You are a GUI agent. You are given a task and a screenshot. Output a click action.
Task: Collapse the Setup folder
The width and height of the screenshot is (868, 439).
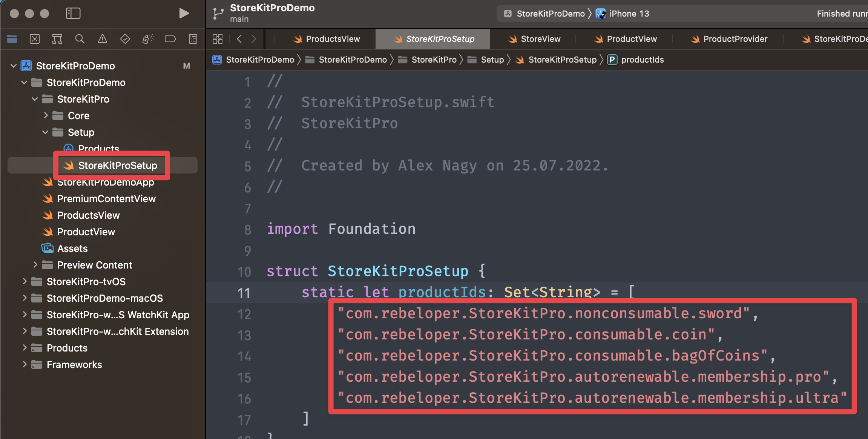point(45,132)
